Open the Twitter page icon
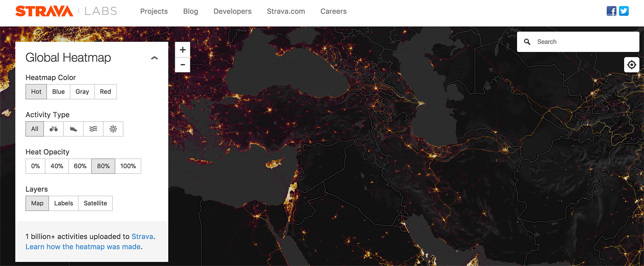644x266 pixels. 624,11
